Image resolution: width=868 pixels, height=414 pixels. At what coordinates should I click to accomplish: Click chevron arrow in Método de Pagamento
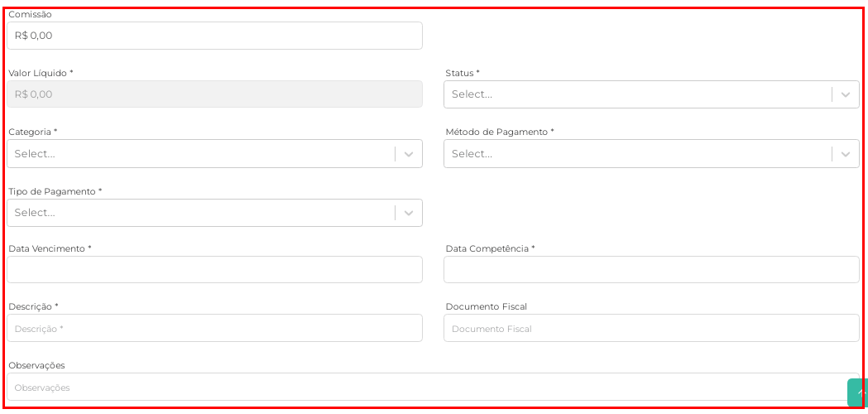(846, 153)
